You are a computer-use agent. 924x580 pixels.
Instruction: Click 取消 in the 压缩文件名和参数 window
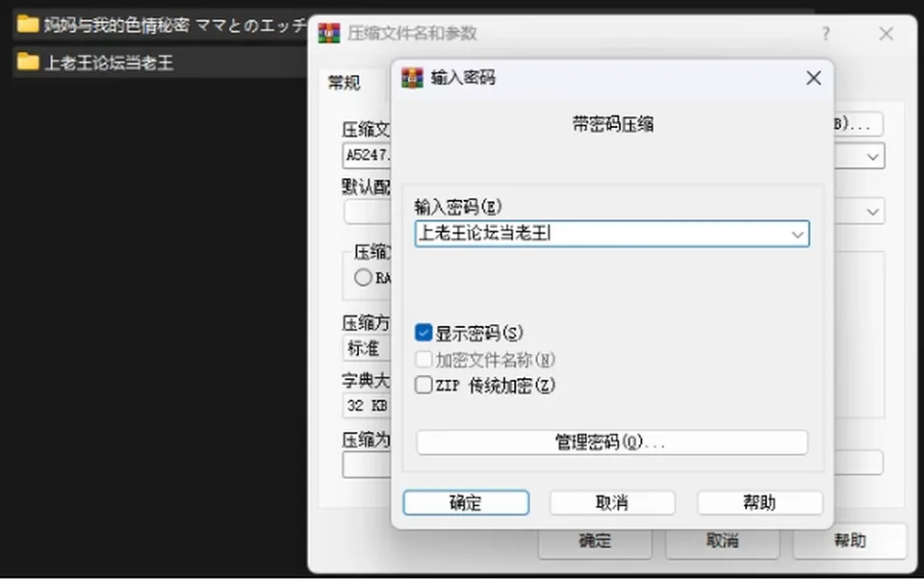(723, 541)
